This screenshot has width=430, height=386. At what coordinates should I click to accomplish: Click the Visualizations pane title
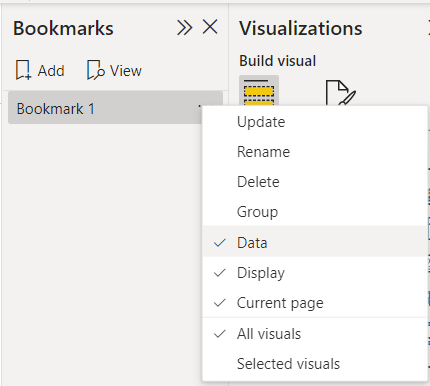[x=300, y=28]
